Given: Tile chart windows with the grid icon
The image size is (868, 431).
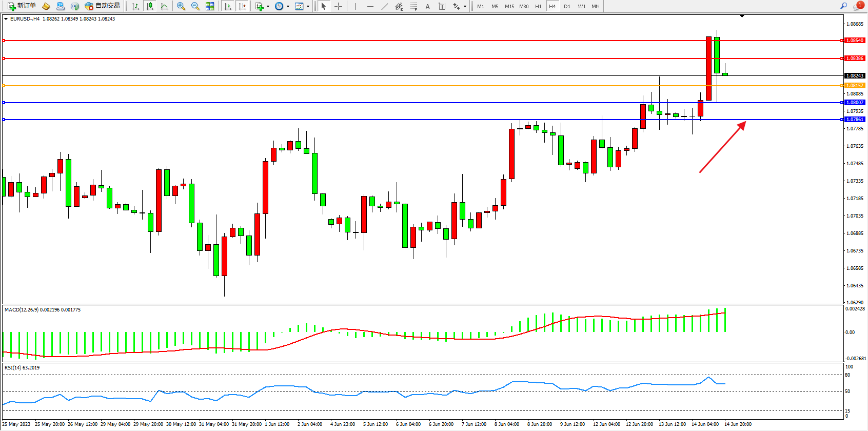Looking at the screenshot, I should 210,6.
